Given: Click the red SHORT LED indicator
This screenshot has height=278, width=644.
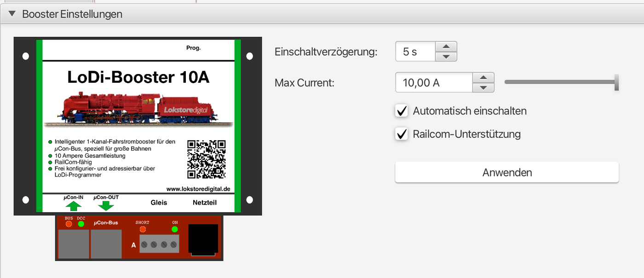Looking at the screenshot, I should [143, 229].
